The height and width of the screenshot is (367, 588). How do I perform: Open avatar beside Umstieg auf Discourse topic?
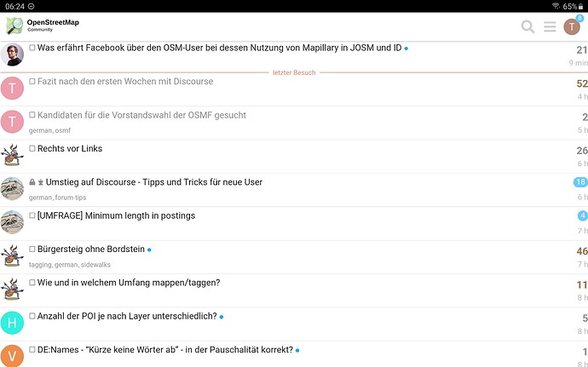(12, 189)
